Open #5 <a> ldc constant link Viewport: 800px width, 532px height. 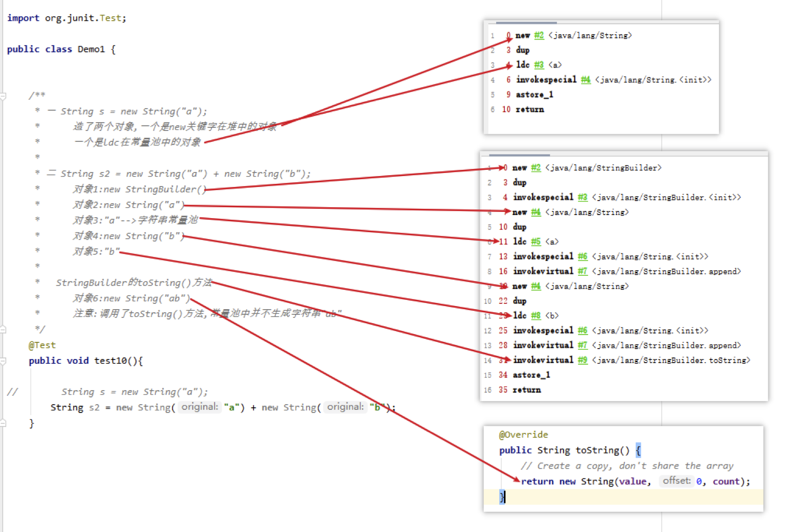click(536, 242)
